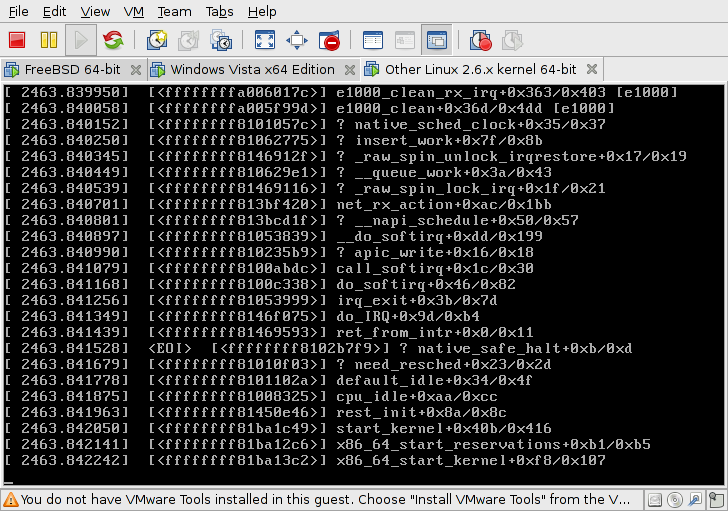Viewport: 728px width, 511px height.
Task: Toggle the console view icon
Action: tap(436, 40)
